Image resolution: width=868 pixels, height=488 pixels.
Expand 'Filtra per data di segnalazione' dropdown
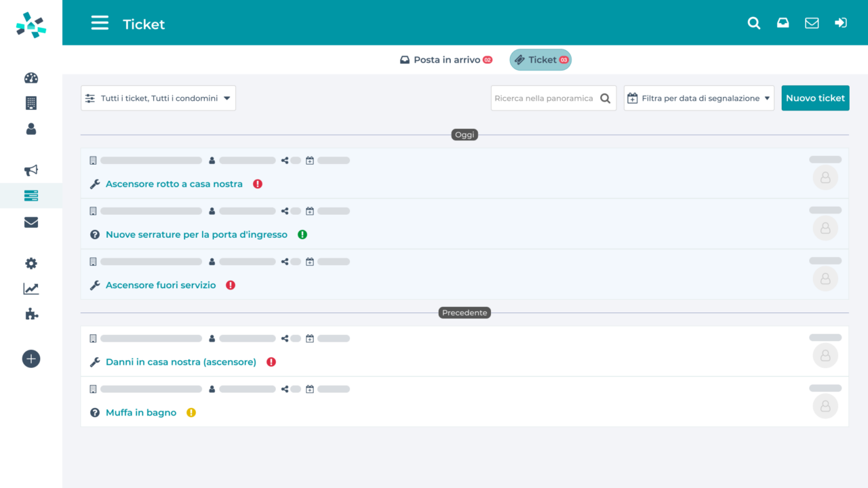[x=698, y=98]
